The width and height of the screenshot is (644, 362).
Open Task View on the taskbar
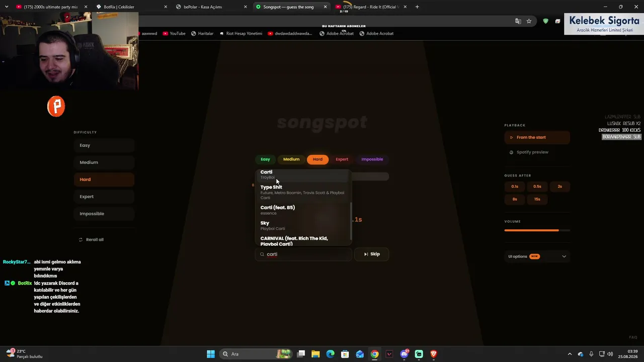[x=301, y=354]
